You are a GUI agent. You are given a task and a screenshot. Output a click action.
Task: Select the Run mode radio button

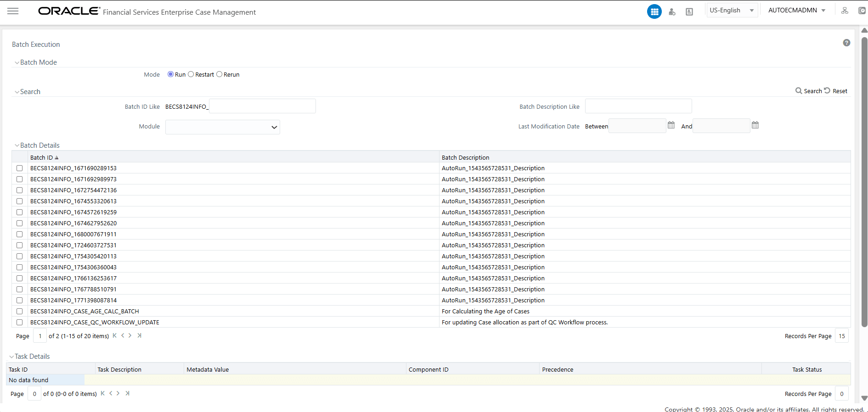(x=170, y=74)
